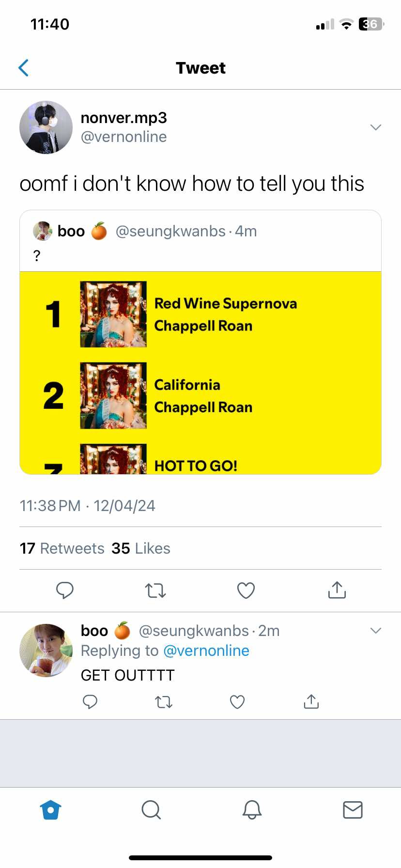The image size is (401, 868).
Task: View the 35 Likes list
Action: [x=141, y=548]
